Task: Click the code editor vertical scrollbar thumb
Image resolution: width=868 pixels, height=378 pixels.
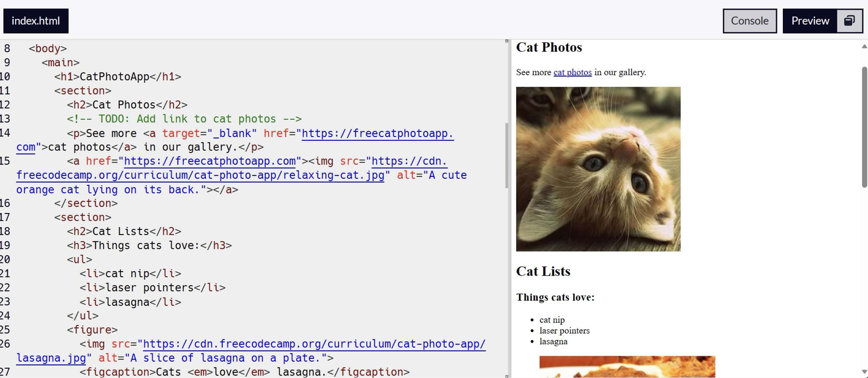Action: click(506, 155)
